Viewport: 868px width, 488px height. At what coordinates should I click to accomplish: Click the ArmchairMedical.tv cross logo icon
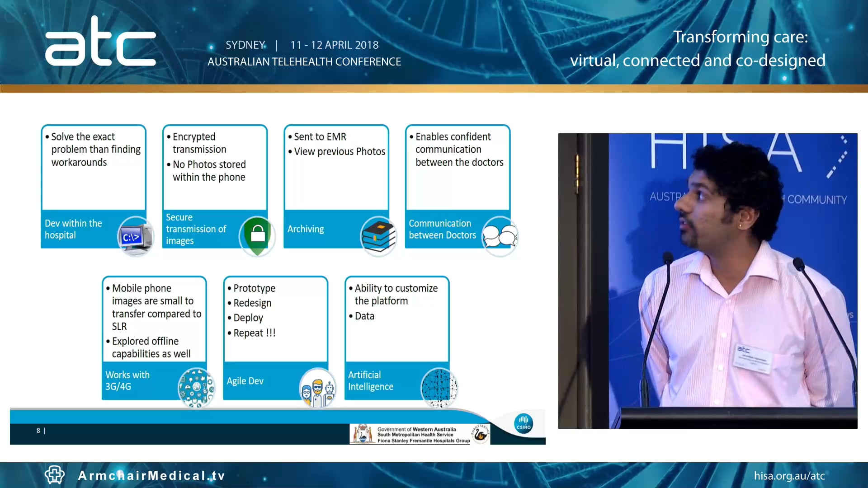coord(55,475)
